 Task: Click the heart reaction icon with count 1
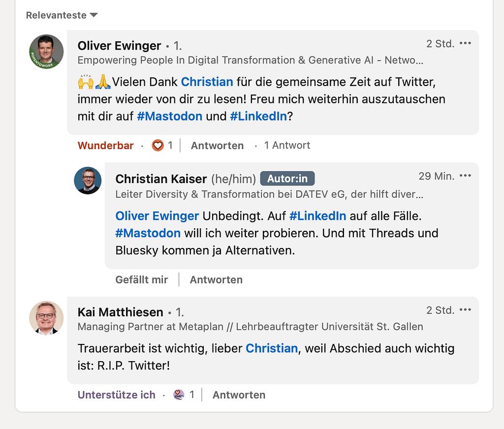point(157,146)
